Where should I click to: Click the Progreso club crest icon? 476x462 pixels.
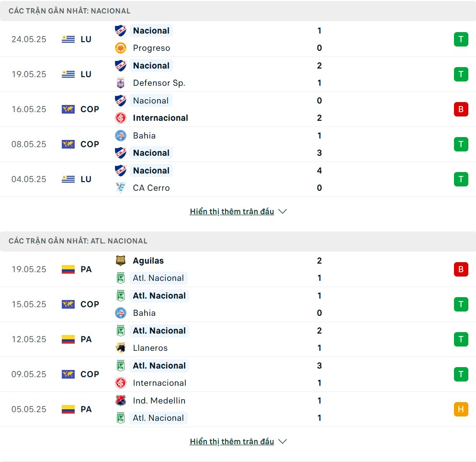121,48
